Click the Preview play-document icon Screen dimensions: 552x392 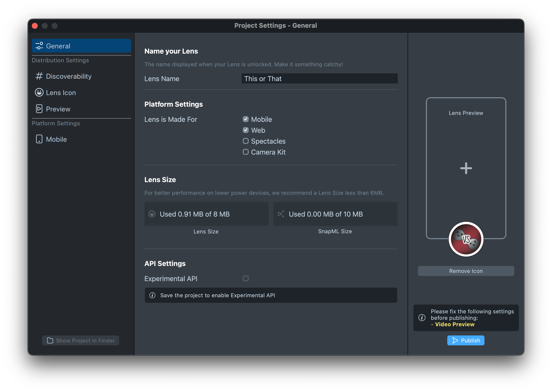39,109
